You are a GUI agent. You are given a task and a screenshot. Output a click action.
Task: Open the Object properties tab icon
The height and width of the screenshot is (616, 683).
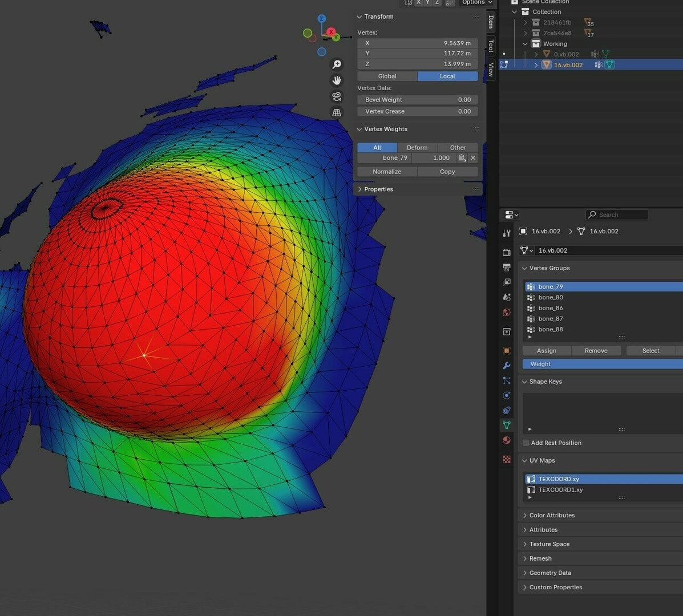507,350
